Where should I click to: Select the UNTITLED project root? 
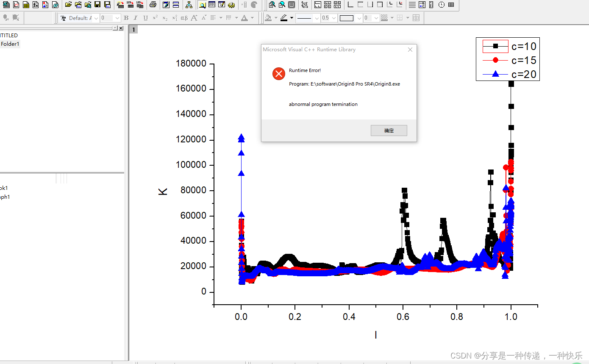(x=9, y=36)
